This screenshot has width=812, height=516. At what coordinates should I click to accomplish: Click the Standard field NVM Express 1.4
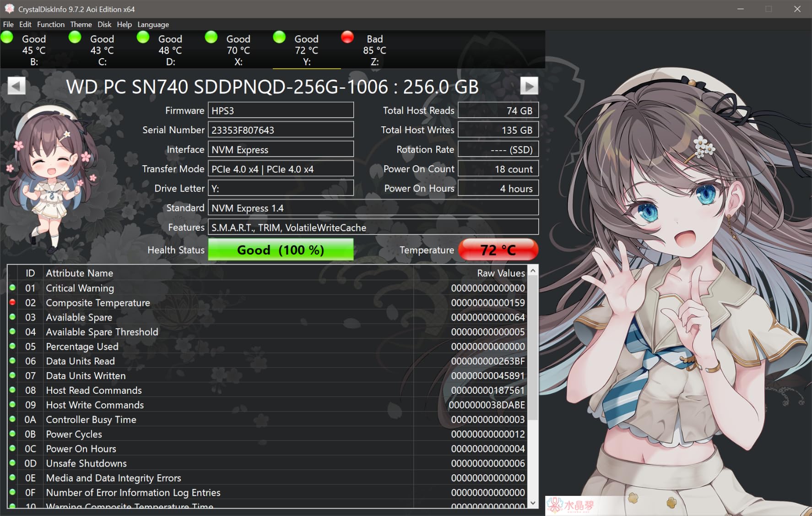pyautogui.click(x=373, y=208)
